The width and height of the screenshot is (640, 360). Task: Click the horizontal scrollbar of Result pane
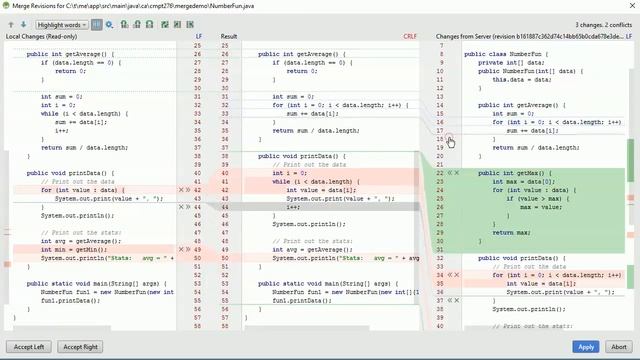(307, 328)
